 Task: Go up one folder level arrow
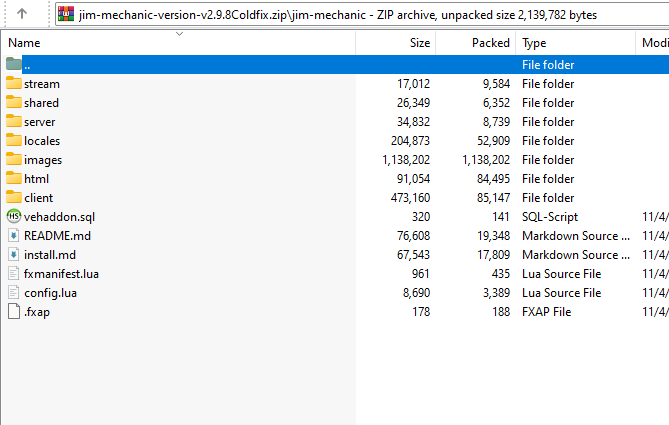pos(22,14)
